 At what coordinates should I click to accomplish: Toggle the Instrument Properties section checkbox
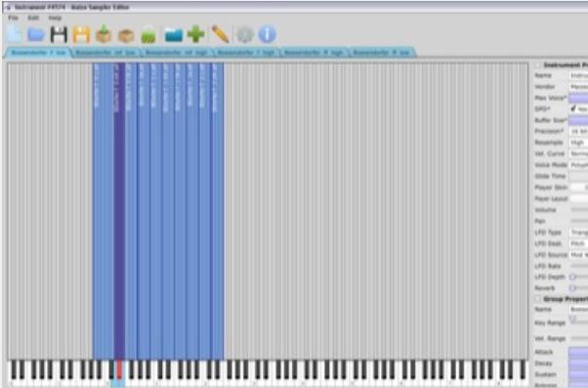click(x=538, y=65)
